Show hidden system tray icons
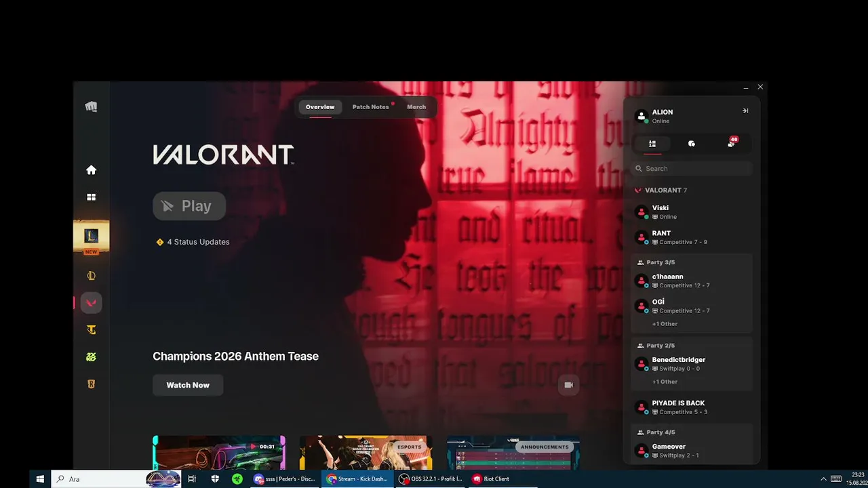Viewport: 868px width, 488px height. click(823, 479)
